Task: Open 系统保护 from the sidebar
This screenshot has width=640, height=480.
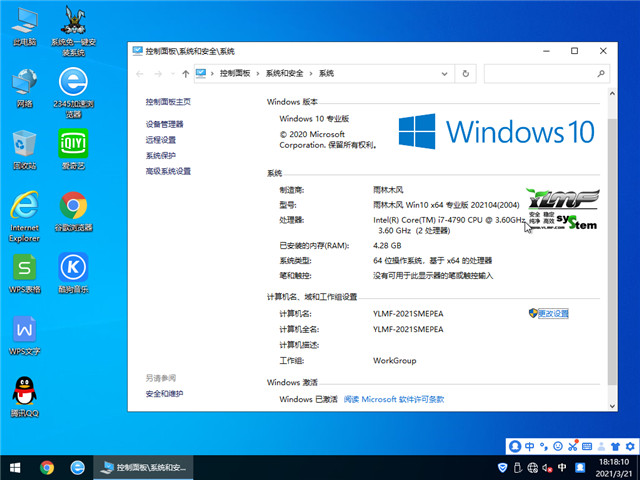Action: tap(161, 156)
